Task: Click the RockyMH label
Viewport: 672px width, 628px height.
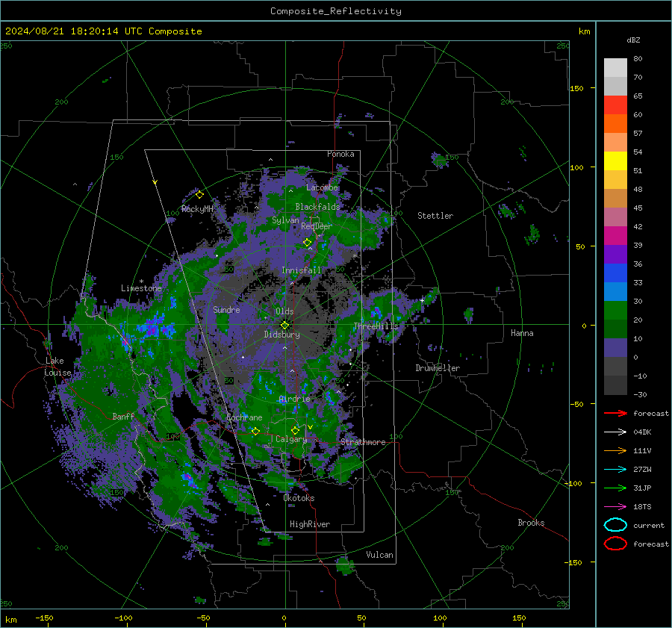Action: pos(197,209)
